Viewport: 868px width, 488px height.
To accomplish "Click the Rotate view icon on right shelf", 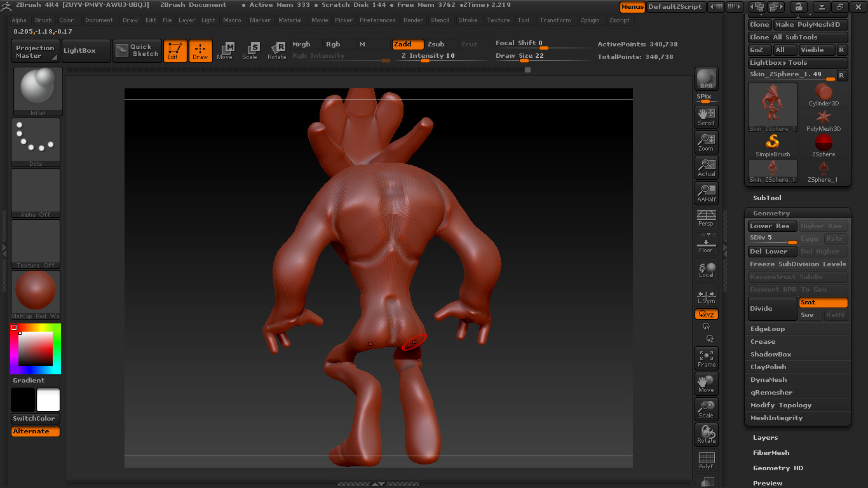I will click(706, 435).
